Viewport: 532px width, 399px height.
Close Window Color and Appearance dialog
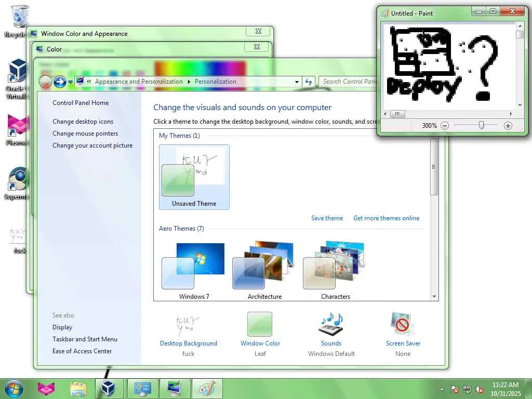click(x=258, y=31)
